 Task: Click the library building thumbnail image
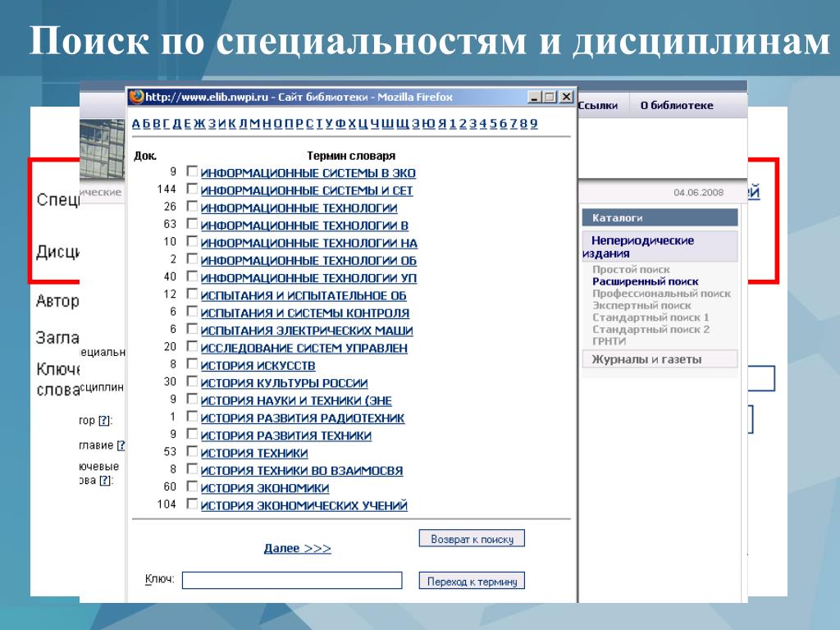tap(103, 149)
